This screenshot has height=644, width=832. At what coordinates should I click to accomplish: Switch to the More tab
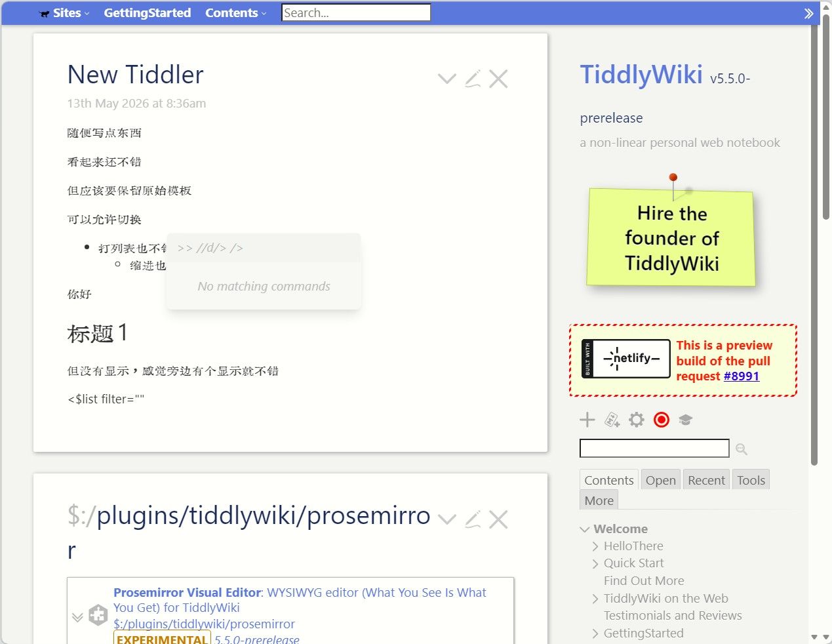click(x=599, y=500)
